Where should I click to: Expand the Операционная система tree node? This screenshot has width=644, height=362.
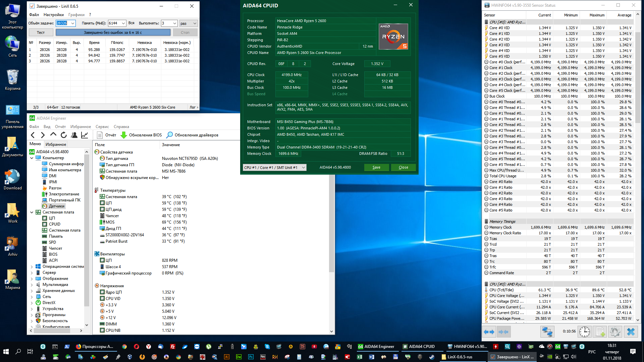point(32,267)
